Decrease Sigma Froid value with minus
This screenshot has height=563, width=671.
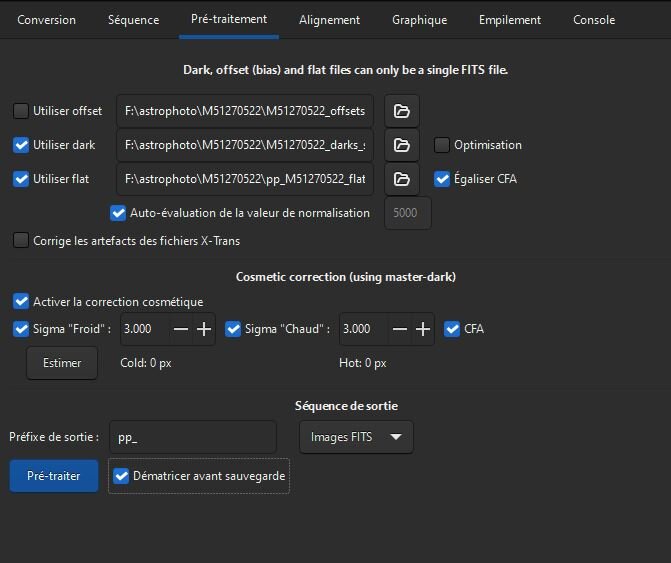coord(181,329)
